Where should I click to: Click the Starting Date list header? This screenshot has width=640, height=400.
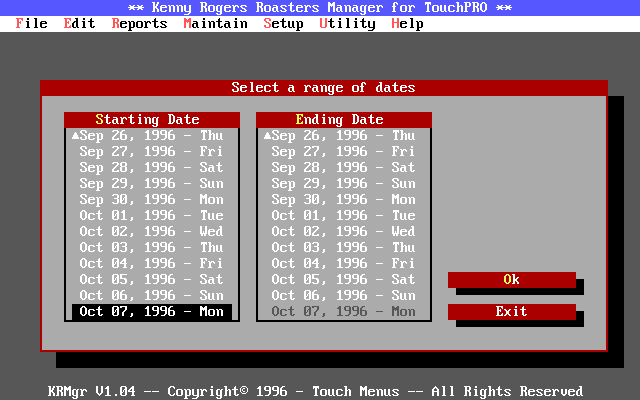pyautogui.click(x=152, y=120)
